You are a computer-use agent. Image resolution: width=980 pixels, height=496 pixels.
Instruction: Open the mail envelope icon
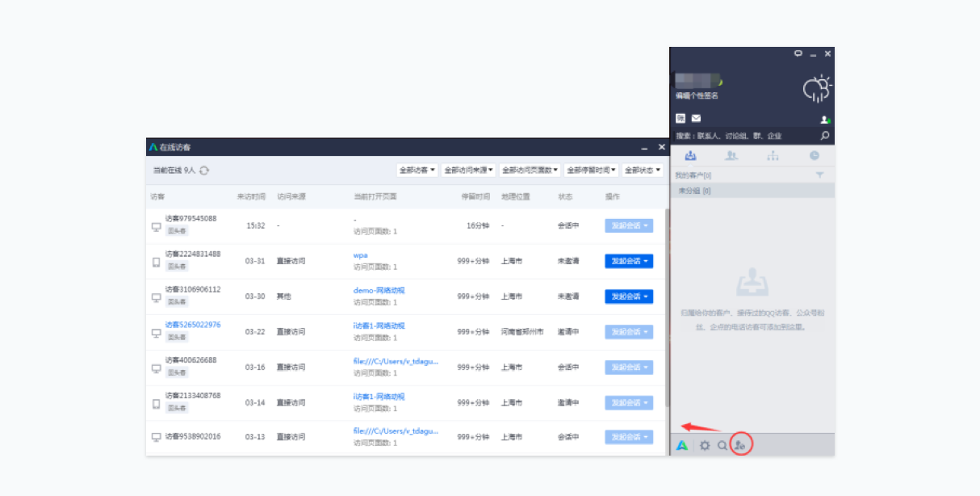pos(696,118)
